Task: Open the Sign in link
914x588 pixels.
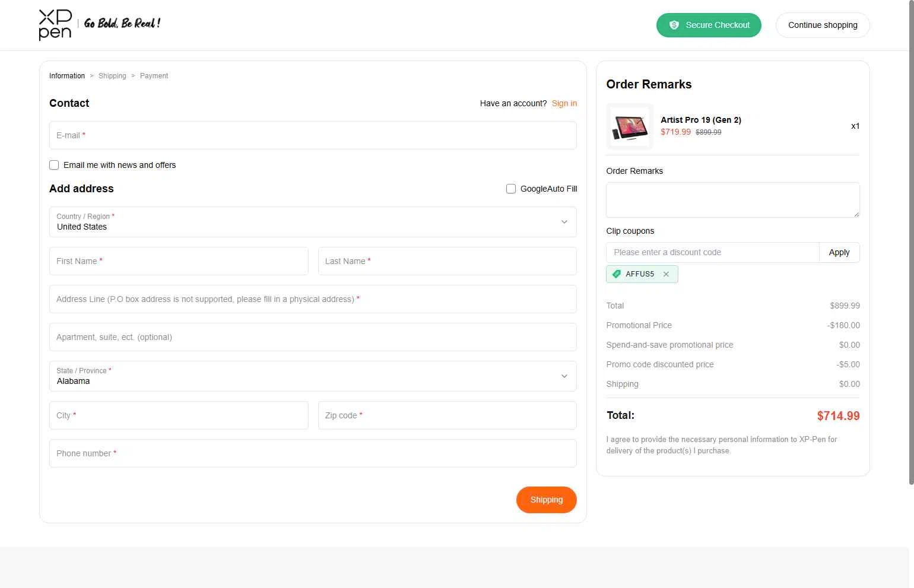Action: 564,103
